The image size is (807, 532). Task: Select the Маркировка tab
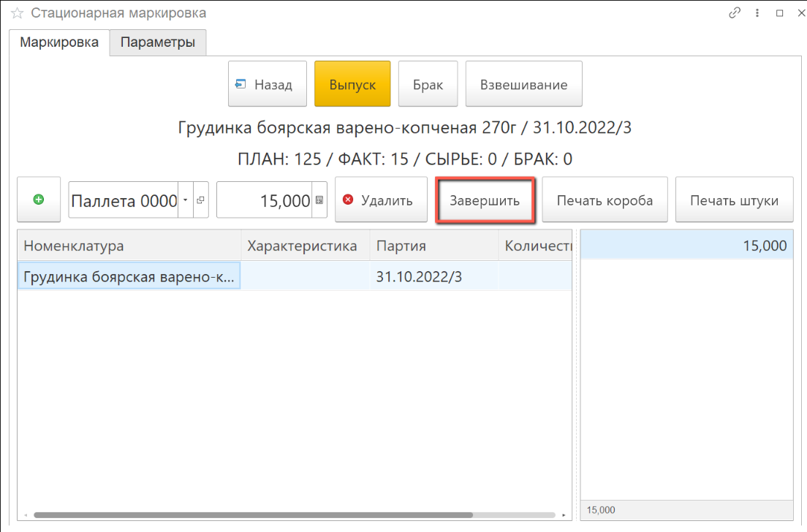(59, 42)
